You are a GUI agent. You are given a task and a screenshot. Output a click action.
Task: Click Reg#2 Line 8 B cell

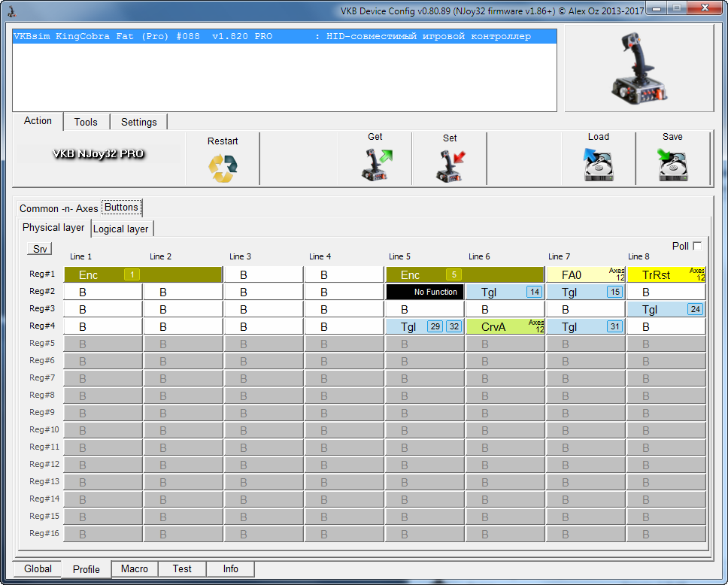(666, 292)
